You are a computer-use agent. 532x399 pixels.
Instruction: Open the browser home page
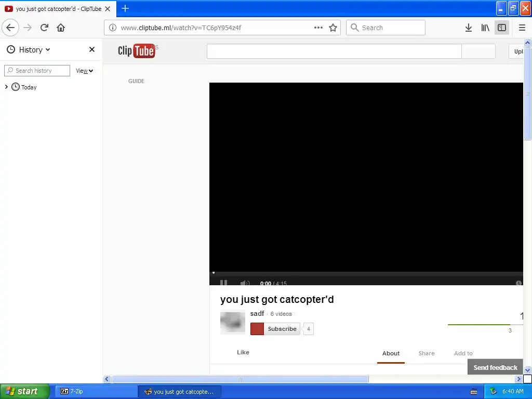(x=61, y=28)
